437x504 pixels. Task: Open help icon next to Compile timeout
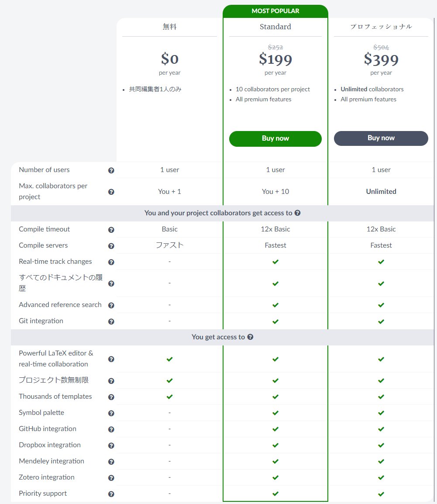point(111,230)
